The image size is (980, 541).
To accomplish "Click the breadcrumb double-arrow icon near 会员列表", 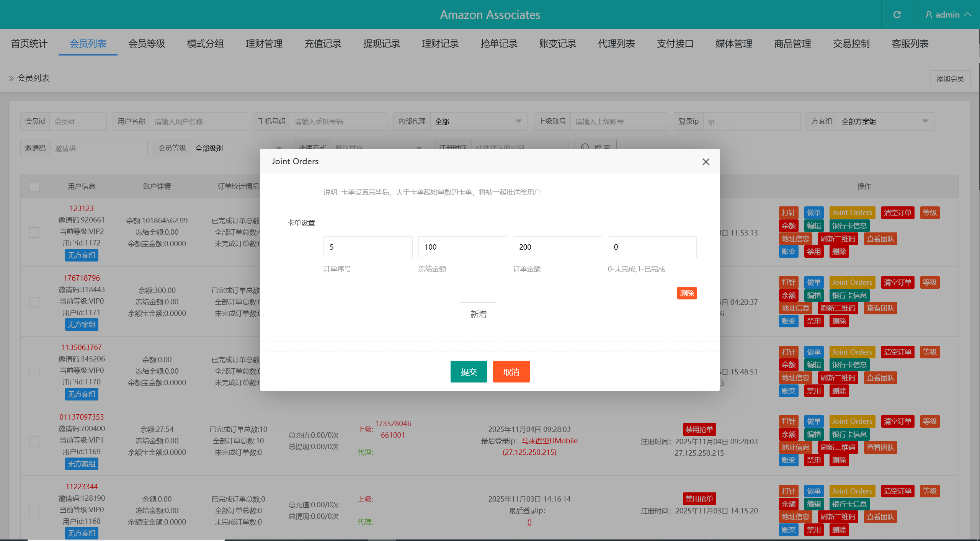I will click(x=11, y=78).
